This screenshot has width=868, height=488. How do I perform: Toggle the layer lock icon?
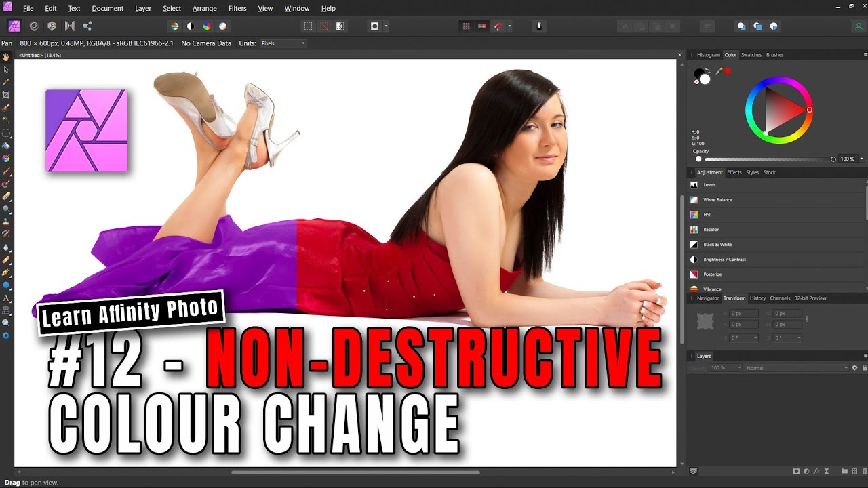pos(864,368)
